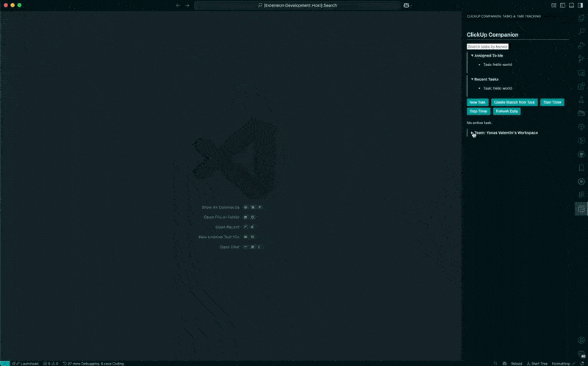Go forward with the title bar arrow
The image size is (588, 366).
click(x=187, y=5)
